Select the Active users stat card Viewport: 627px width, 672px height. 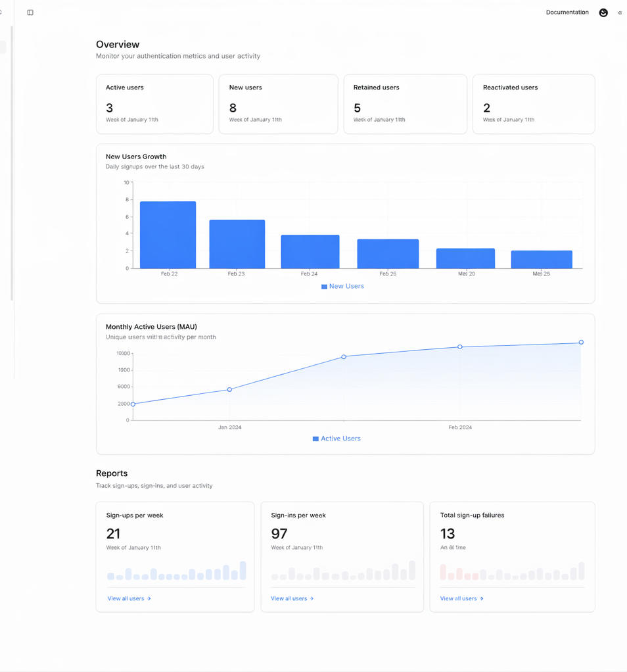[x=154, y=104]
